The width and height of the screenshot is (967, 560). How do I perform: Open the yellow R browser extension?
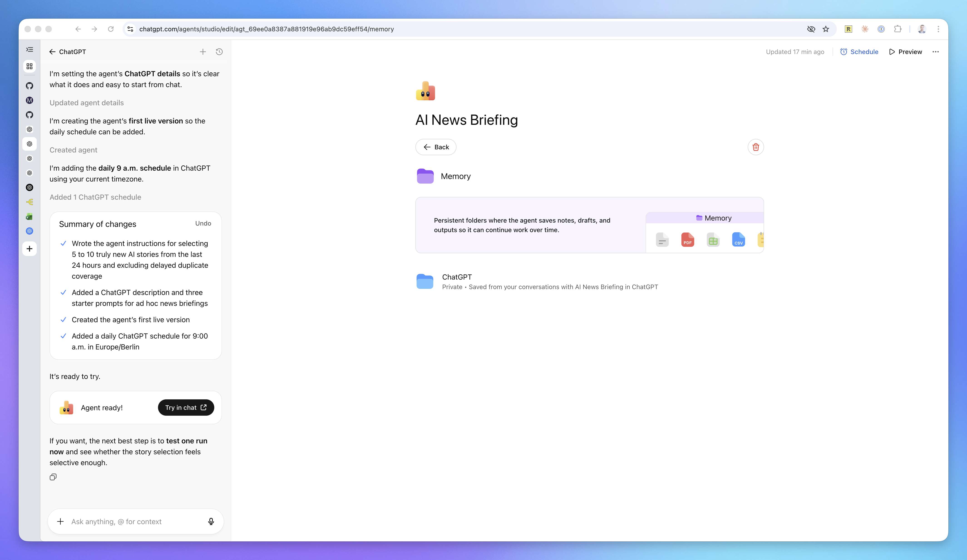pos(849,29)
